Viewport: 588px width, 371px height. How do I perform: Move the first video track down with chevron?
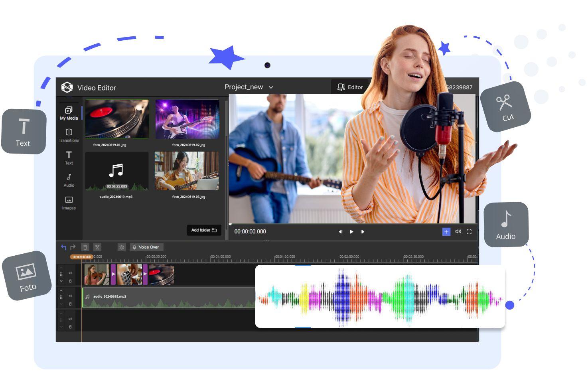pos(61,281)
